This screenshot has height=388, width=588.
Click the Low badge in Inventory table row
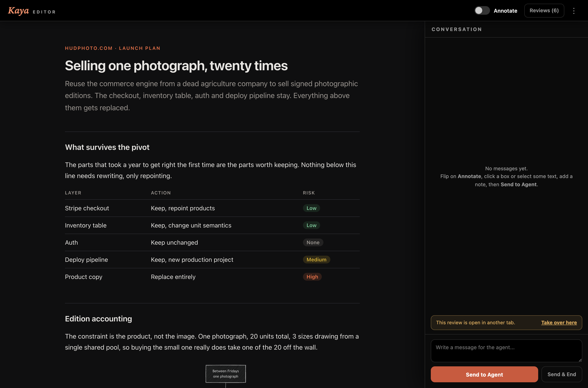(x=311, y=225)
